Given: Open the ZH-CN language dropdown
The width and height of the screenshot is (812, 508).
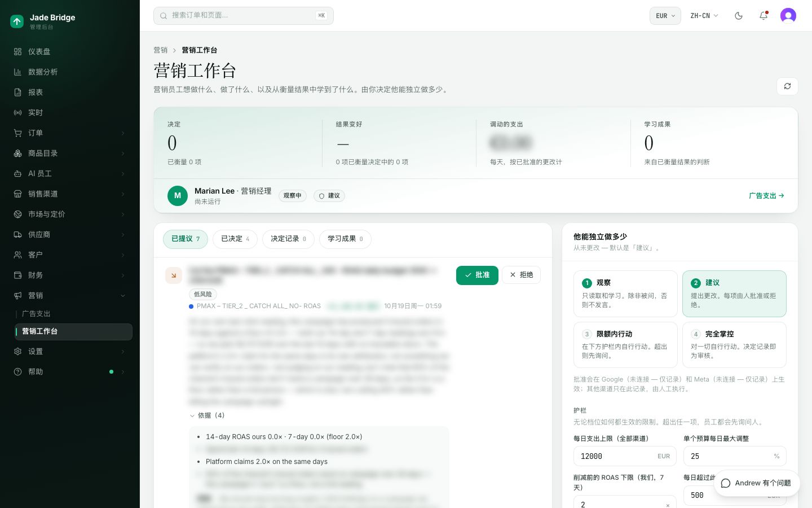Looking at the screenshot, I should tap(704, 16).
